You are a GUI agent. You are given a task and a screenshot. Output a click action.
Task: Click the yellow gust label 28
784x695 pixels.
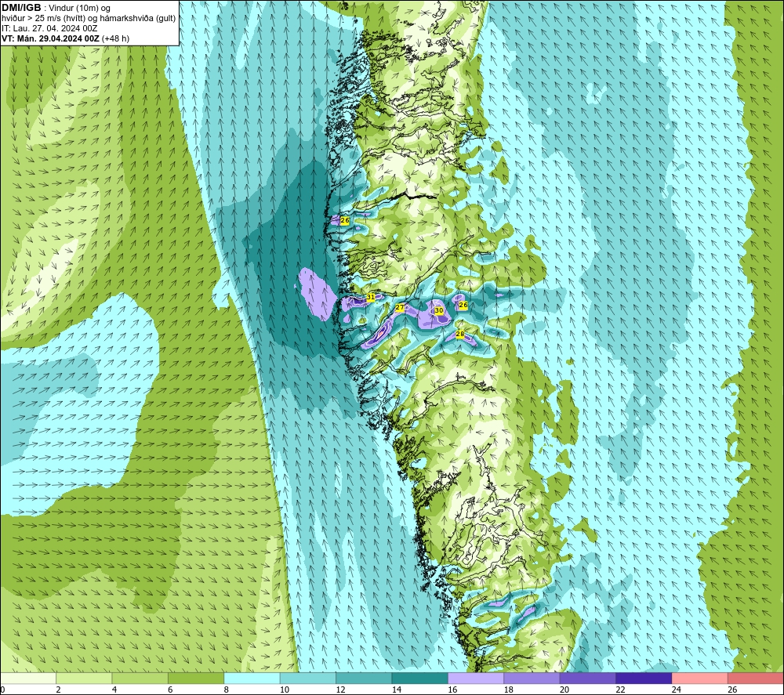(460, 334)
